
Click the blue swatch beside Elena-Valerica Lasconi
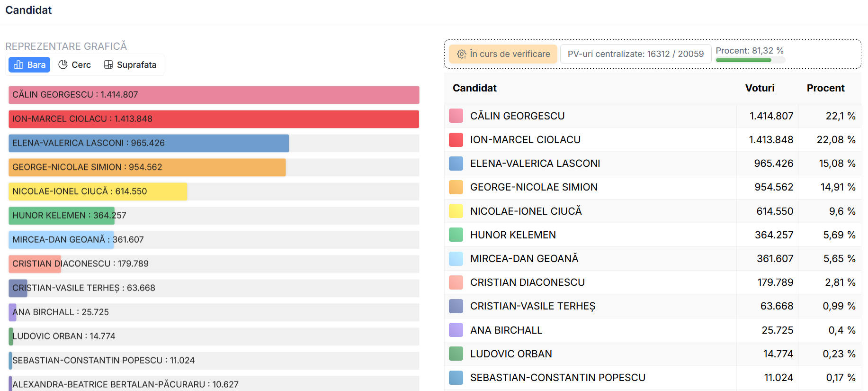[x=456, y=164]
